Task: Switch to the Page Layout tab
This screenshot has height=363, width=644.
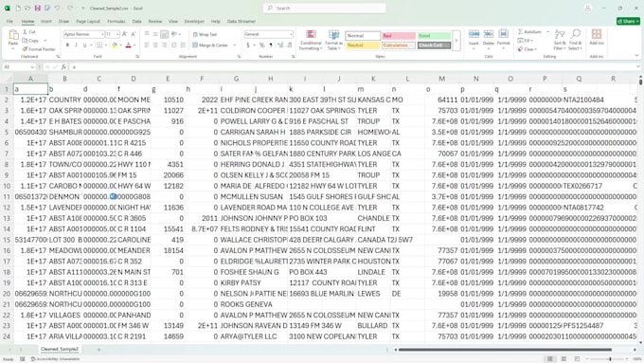Action: (x=88, y=22)
